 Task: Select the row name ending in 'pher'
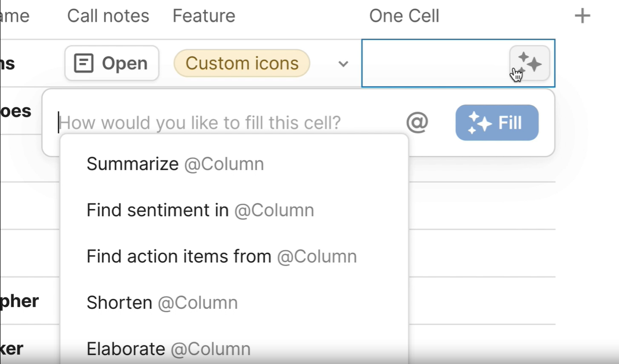coord(20,301)
